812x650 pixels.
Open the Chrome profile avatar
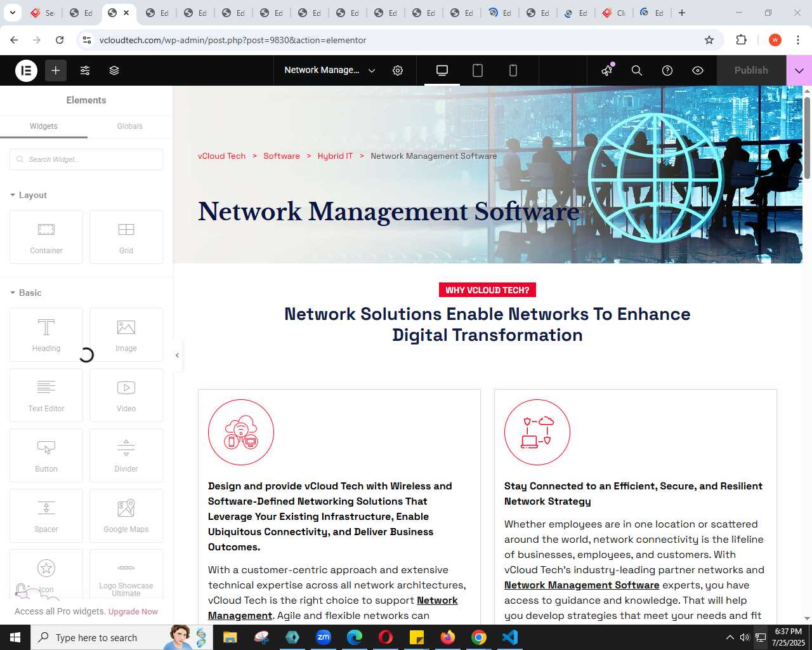(775, 40)
